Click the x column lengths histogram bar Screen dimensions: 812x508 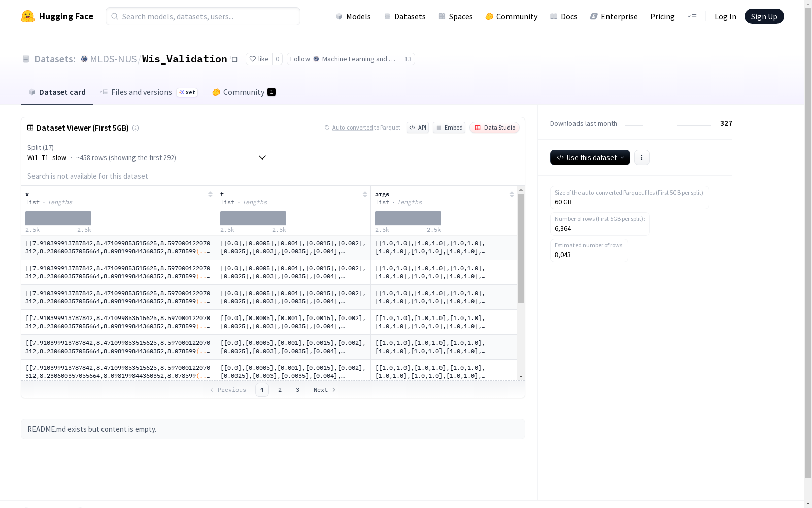click(58, 218)
